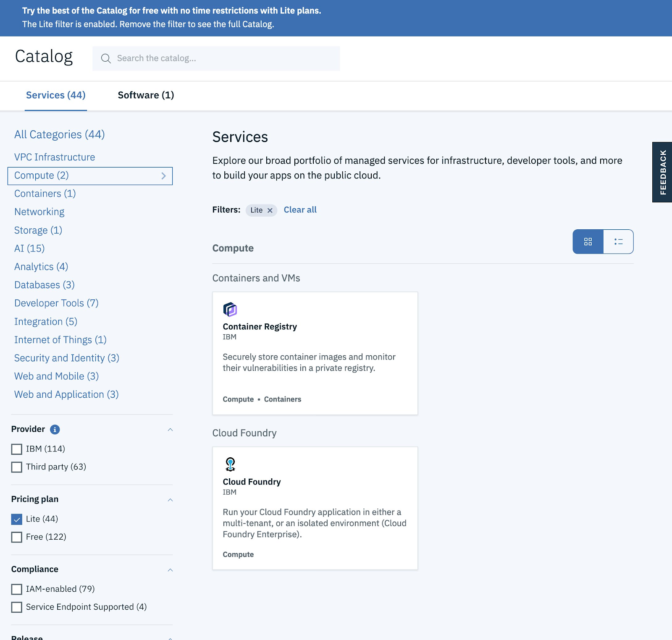The width and height of the screenshot is (672, 640).
Task: Select the Analytics (4) category
Action: (x=41, y=267)
